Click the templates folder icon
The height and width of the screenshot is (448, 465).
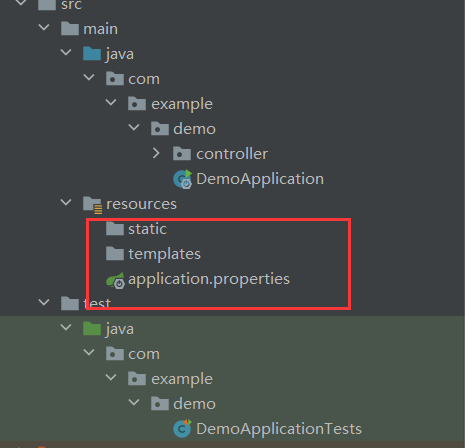pyautogui.click(x=115, y=254)
